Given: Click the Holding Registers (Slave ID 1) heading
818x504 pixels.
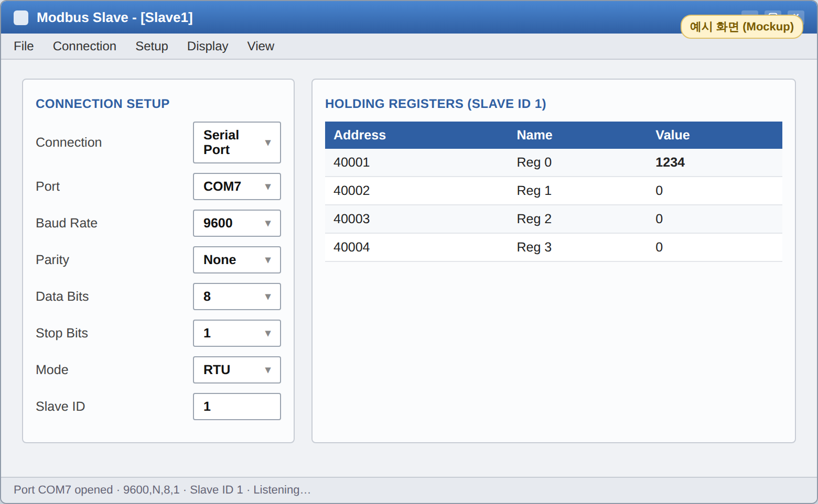Looking at the screenshot, I should point(435,104).
